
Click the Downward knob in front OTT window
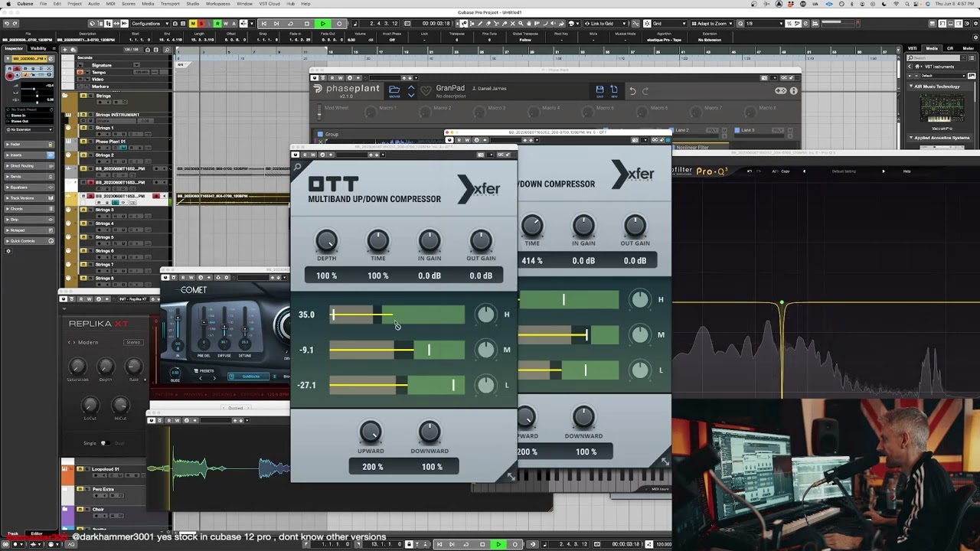(x=430, y=432)
